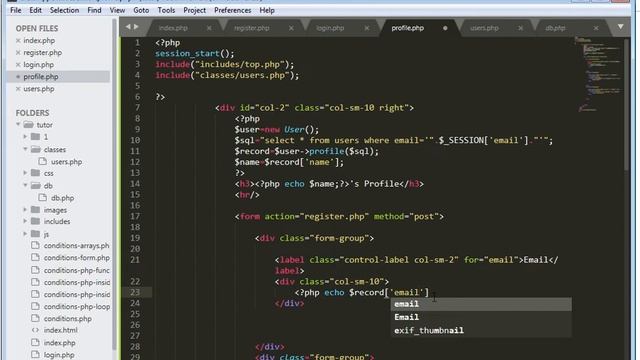Switch to the index.php tab

173,28
